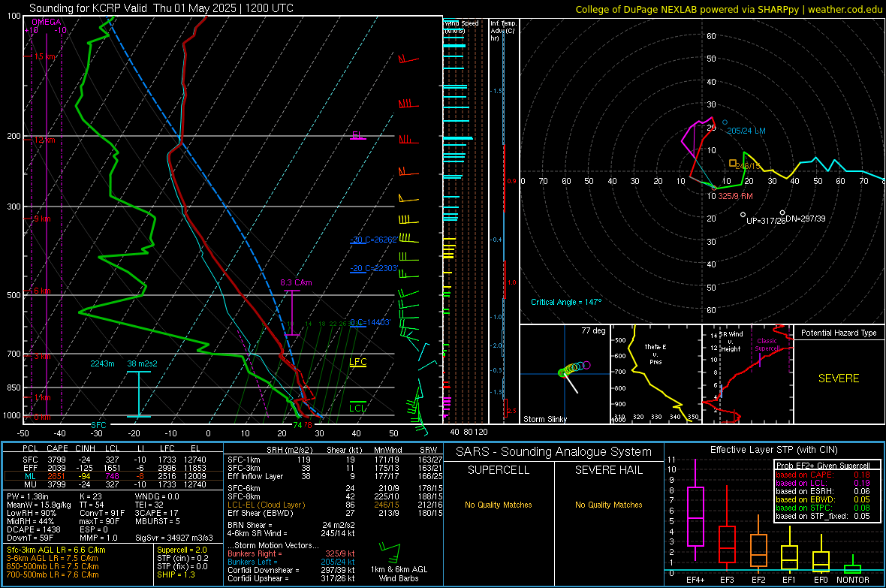Click the magenta EL level marker
Image resolution: width=886 pixels, height=588 pixels.
(357, 135)
